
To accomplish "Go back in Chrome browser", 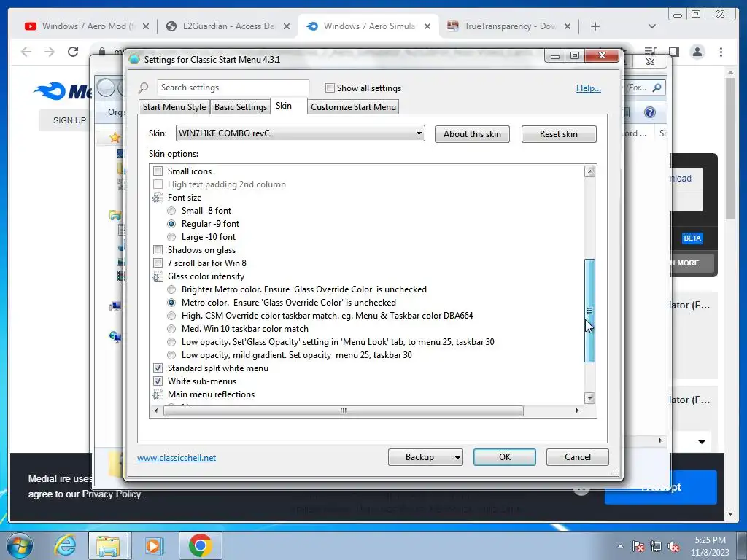I will (26, 52).
